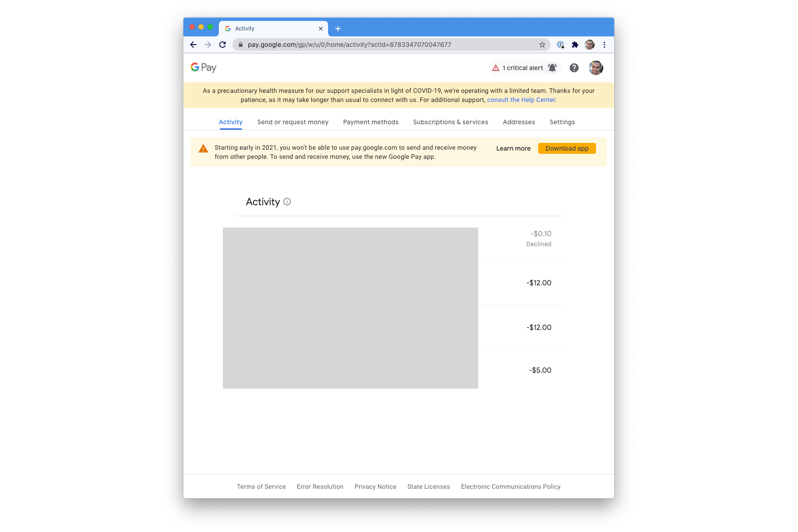Close the Activity browser tab

tap(321, 29)
